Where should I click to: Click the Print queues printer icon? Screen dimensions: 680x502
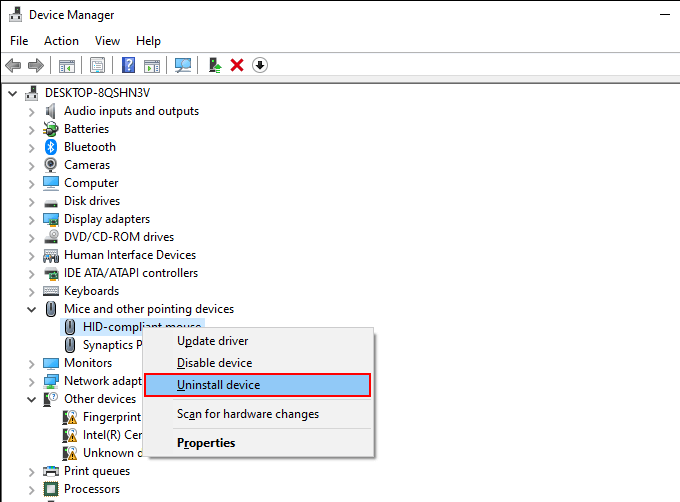click(51, 471)
